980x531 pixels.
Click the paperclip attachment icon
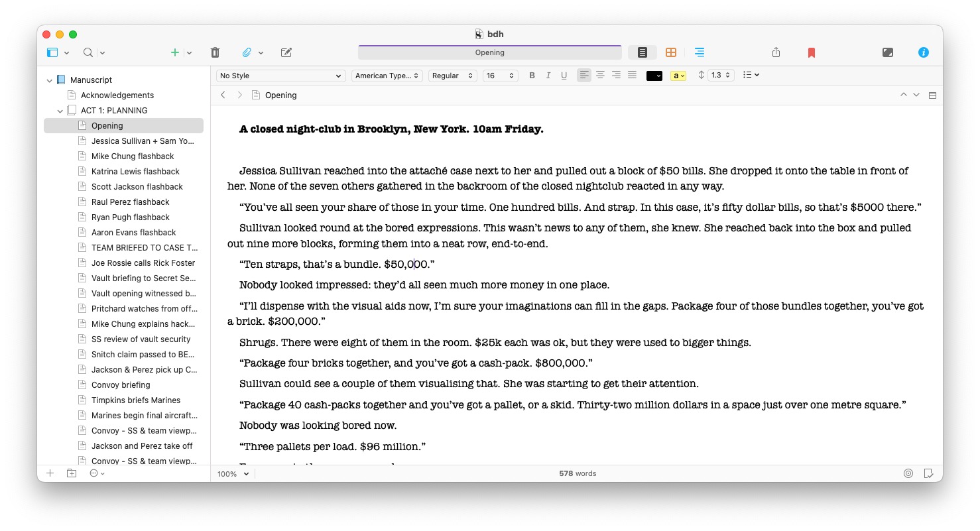coord(246,52)
